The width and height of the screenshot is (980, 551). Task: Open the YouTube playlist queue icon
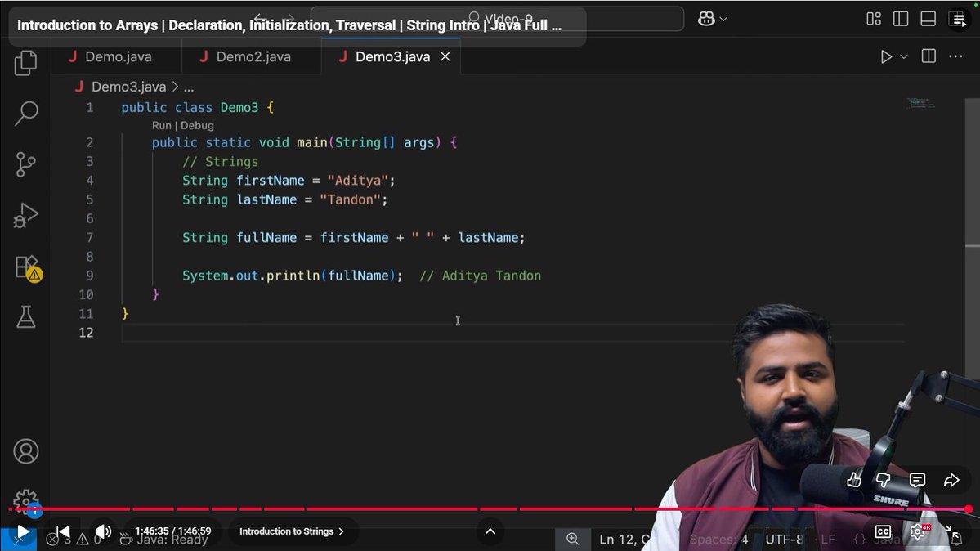(x=958, y=20)
